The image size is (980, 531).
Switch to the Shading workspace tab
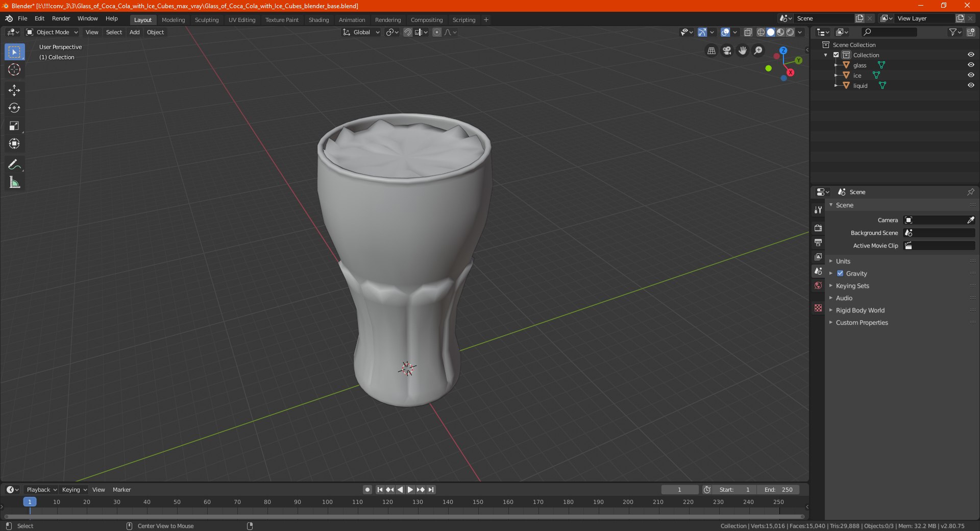click(x=318, y=20)
